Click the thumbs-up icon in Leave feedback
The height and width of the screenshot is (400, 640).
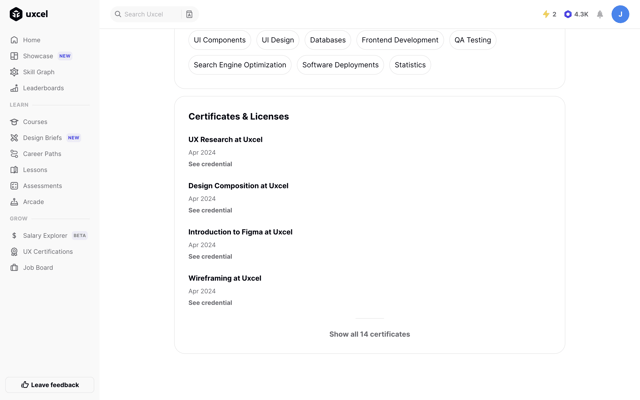pos(25,384)
